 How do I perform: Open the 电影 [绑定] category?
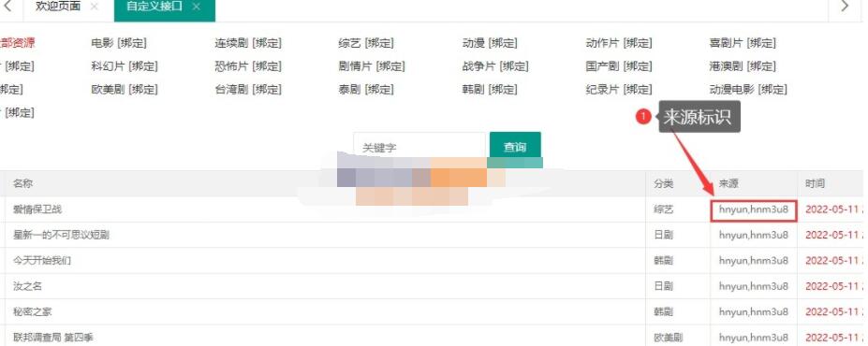click(x=119, y=43)
